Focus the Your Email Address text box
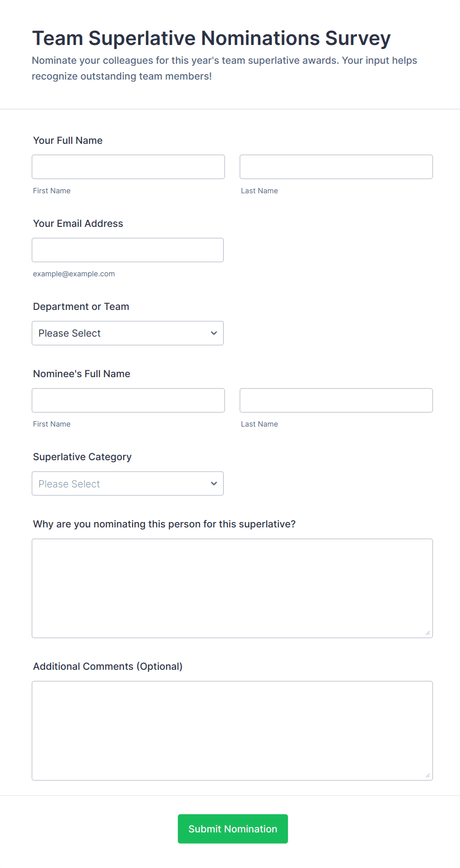The image size is (460, 868). (x=128, y=250)
